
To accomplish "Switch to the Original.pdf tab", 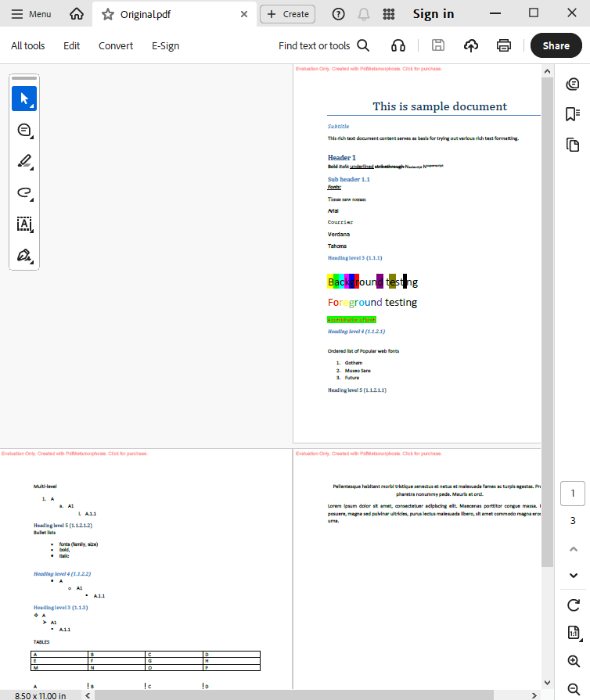I will [174, 14].
